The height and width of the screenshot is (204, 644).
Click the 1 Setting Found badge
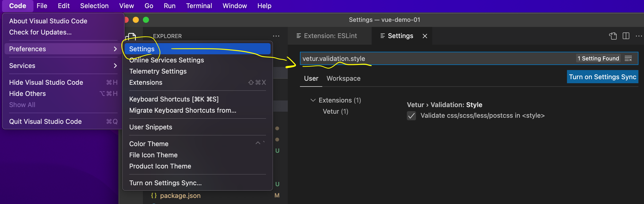(x=598, y=59)
